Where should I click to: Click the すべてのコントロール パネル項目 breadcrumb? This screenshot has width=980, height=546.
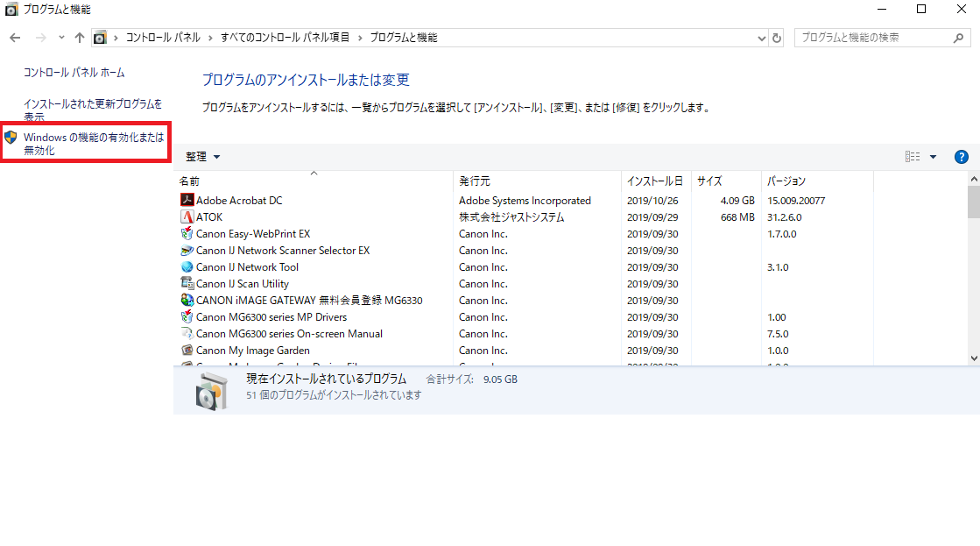285,38
